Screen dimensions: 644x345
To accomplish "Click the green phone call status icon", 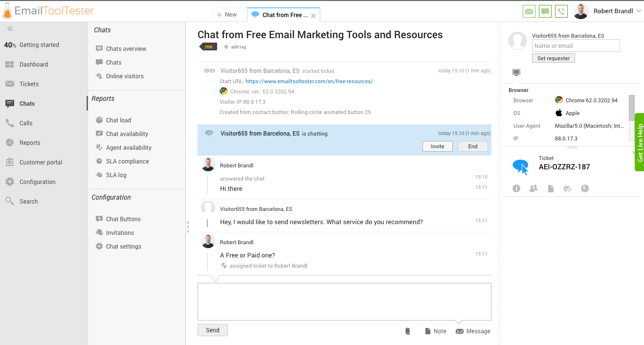I will click(561, 11).
